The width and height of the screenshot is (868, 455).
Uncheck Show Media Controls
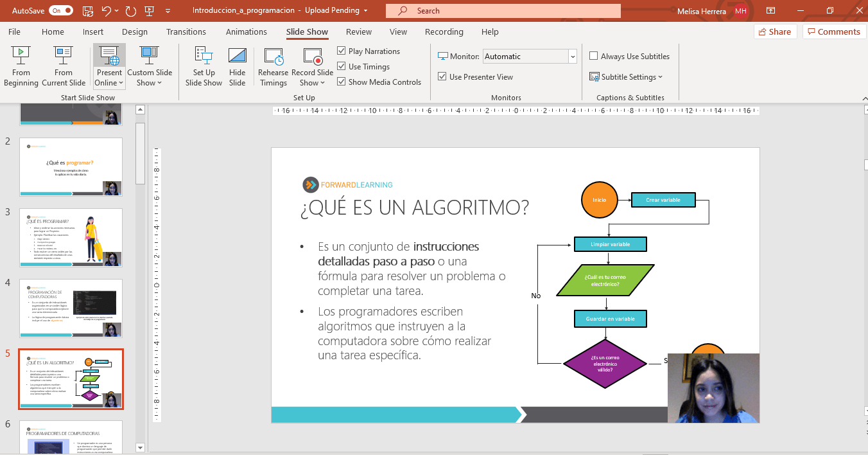(x=342, y=82)
